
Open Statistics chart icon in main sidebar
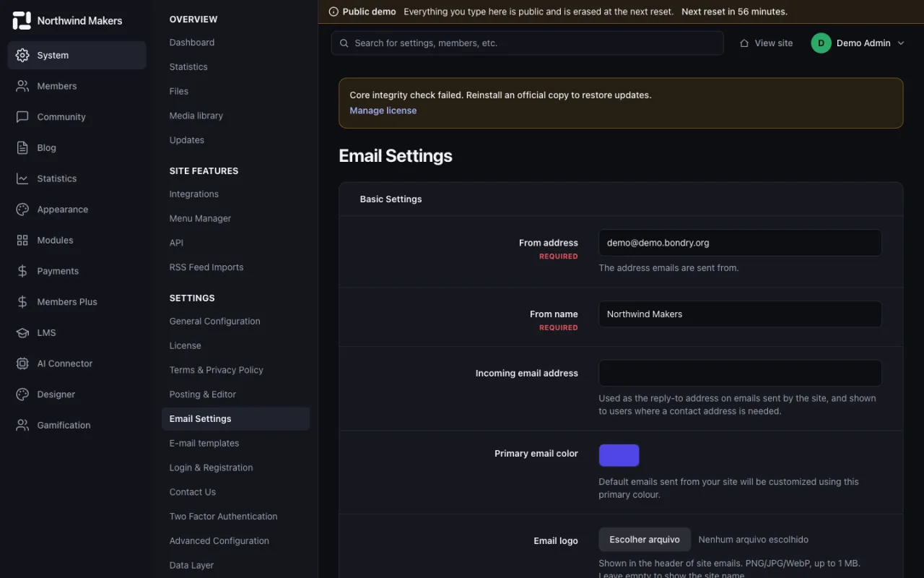(22, 178)
